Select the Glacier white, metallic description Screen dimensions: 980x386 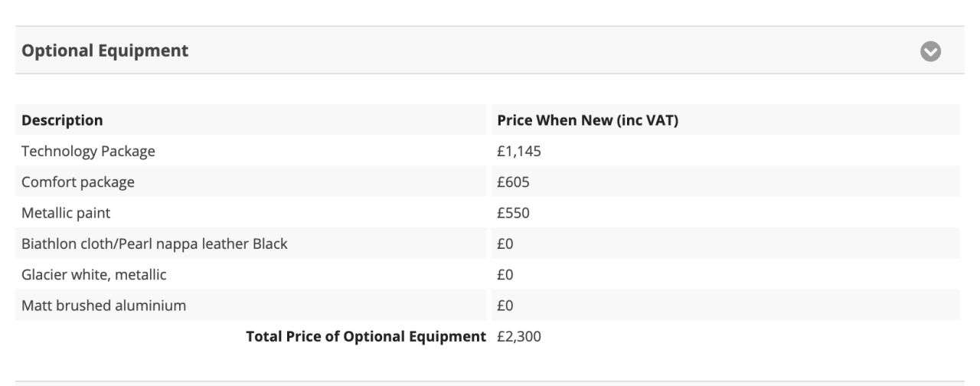94,275
